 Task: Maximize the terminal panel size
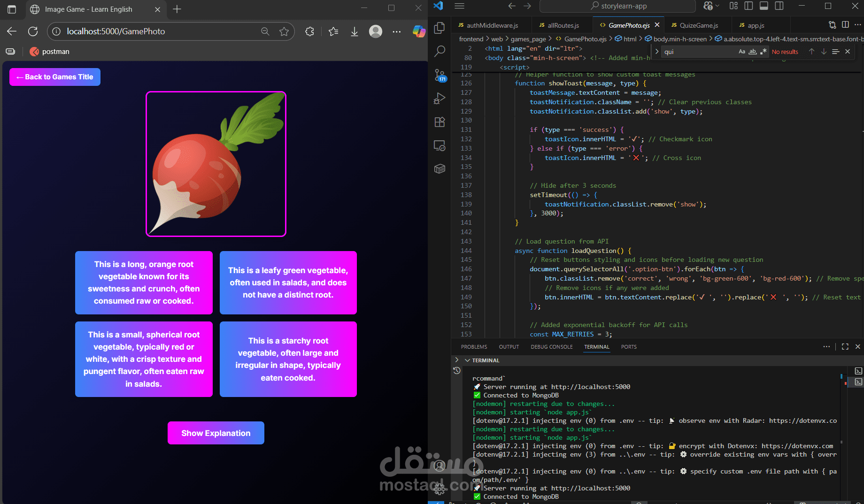coord(845,346)
